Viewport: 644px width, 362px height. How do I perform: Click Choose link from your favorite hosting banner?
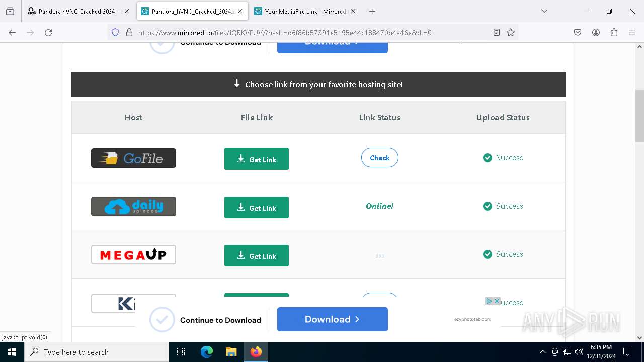318,84
